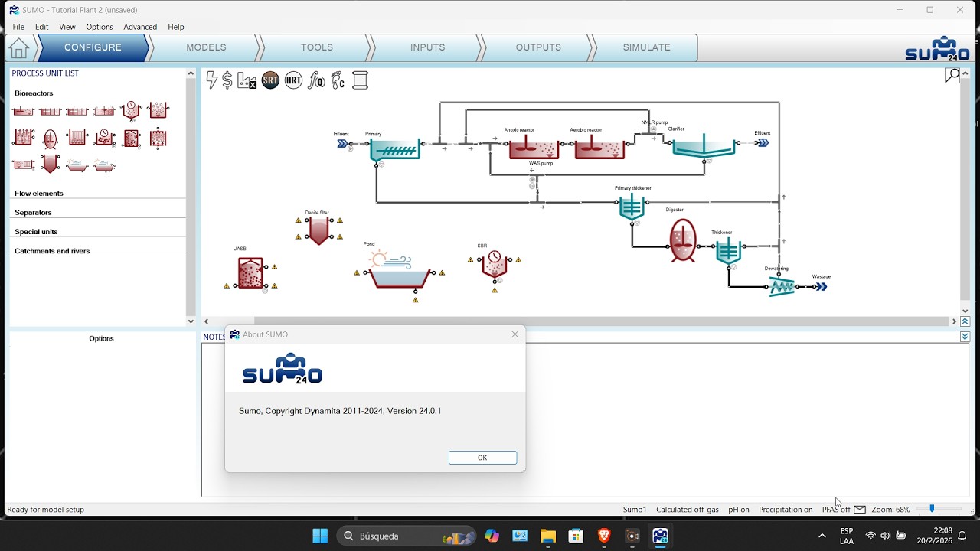Select the timed SBR bioreactor in the unit list
Screen dimensions: 980x551
[131, 110]
